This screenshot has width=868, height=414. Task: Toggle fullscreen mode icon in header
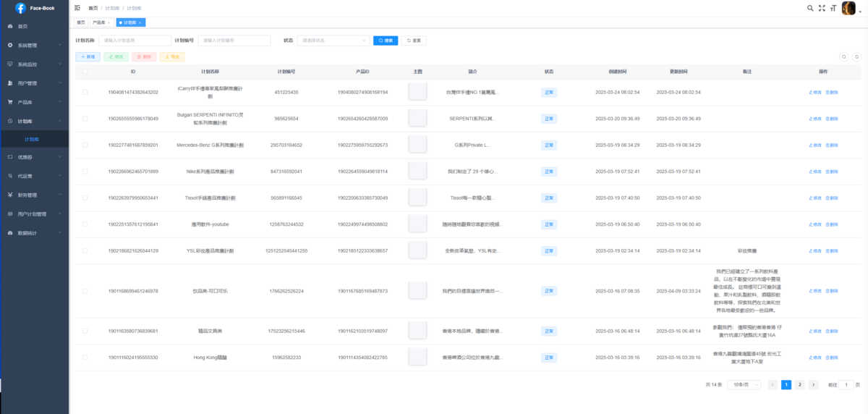pyautogui.click(x=821, y=8)
